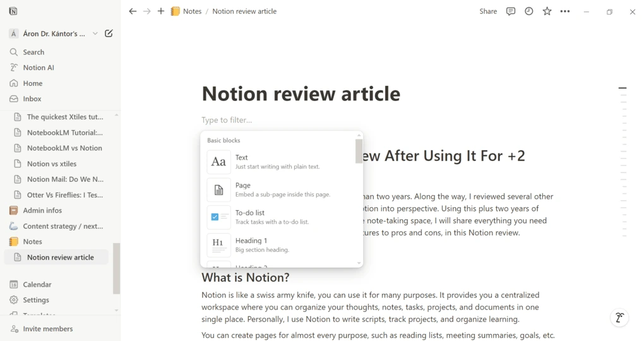Click the What is Notion? heading
The height and width of the screenshot is (341, 644).
245,277
